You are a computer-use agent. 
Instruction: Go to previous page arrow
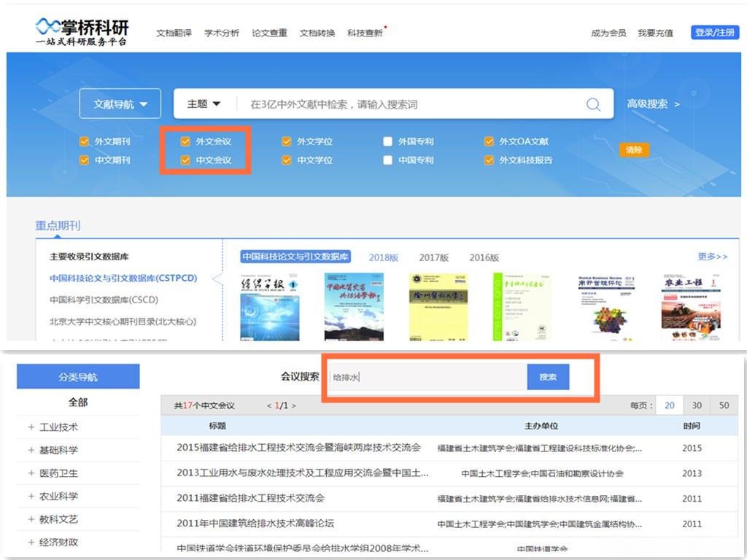(x=269, y=406)
